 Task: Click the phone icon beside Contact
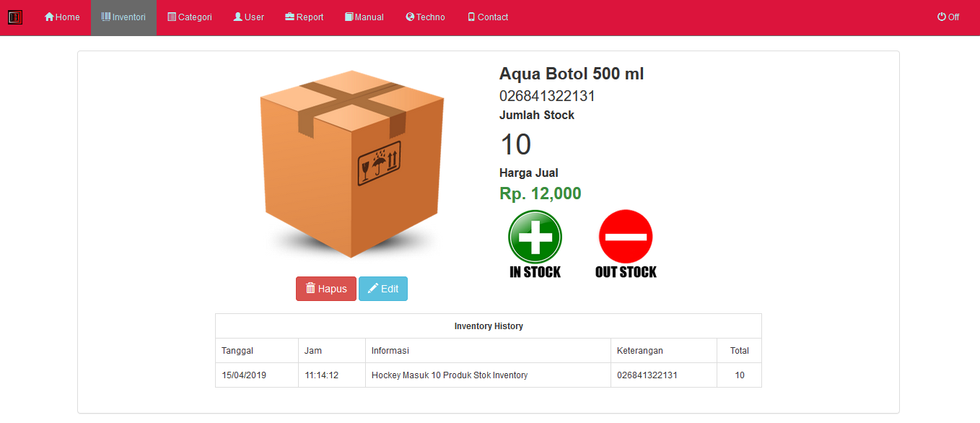(x=471, y=17)
